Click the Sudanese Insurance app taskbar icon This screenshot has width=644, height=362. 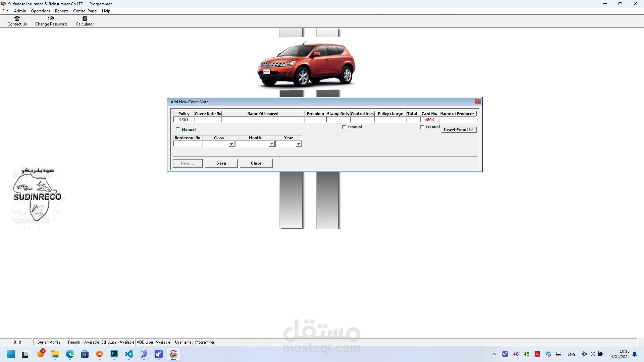pyautogui.click(x=173, y=354)
